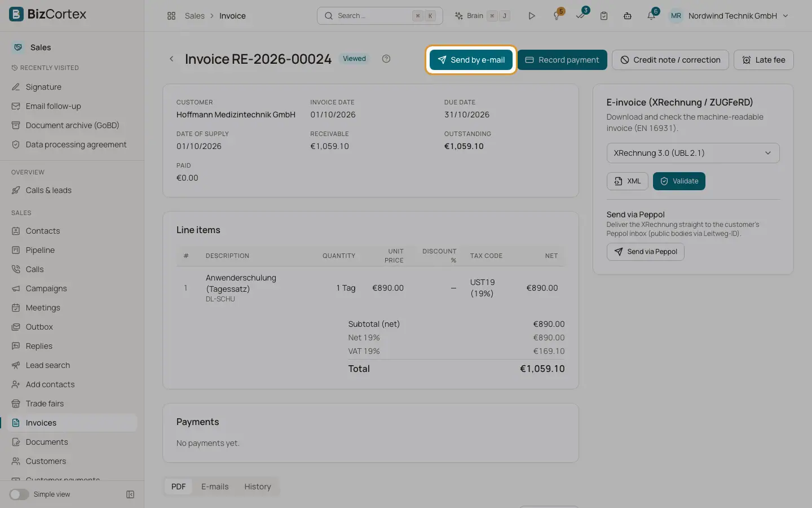Image resolution: width=812 pixels, height=508 pixels.
Task: Click Send via Peppol button
Action: click(x=646, y=252)
